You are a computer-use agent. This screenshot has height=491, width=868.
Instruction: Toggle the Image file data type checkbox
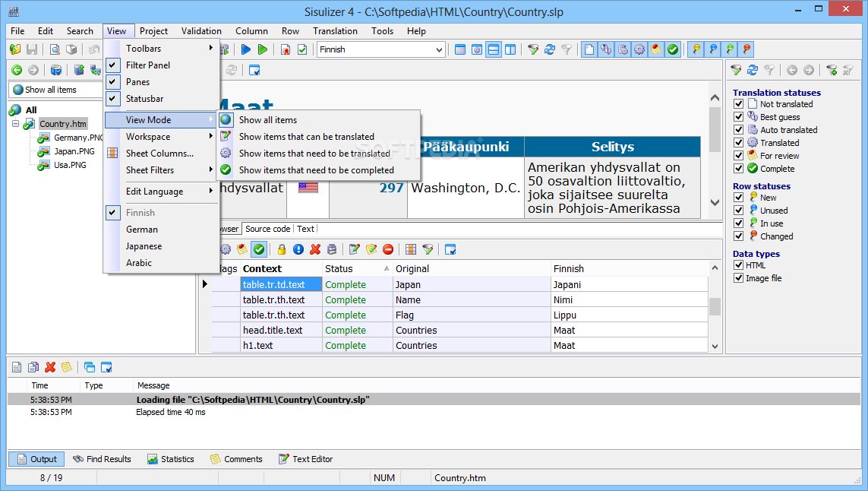(738, 277)
